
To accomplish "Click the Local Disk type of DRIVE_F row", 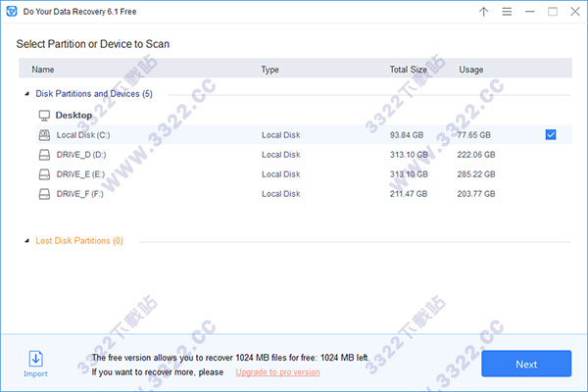I will tap(281, 194).
